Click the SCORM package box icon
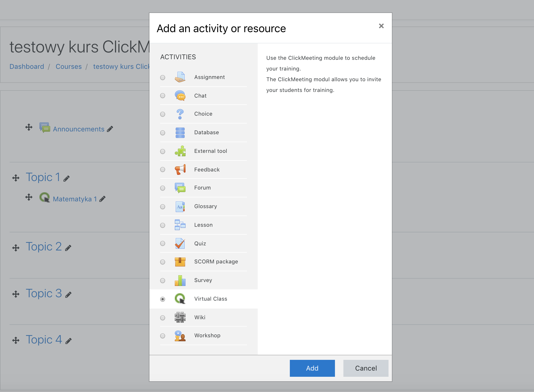 pos(180,262)
